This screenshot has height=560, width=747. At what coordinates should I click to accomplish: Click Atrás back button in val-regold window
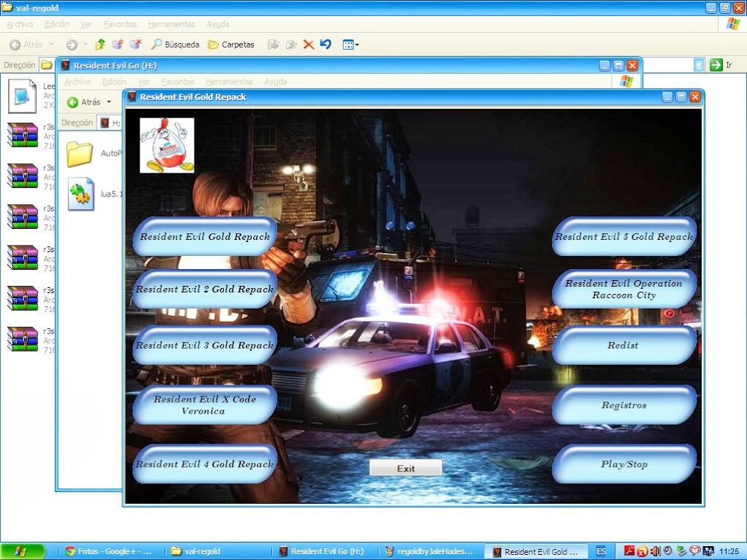point(26,45)
